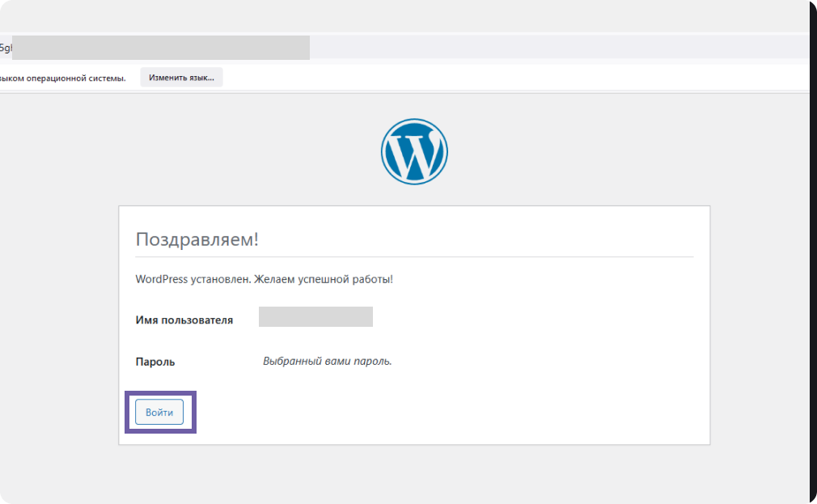The height and width of the screenshot is (504, 817).
Task: Click the "Поздравляем!" heading
Action: click(197, 239)
